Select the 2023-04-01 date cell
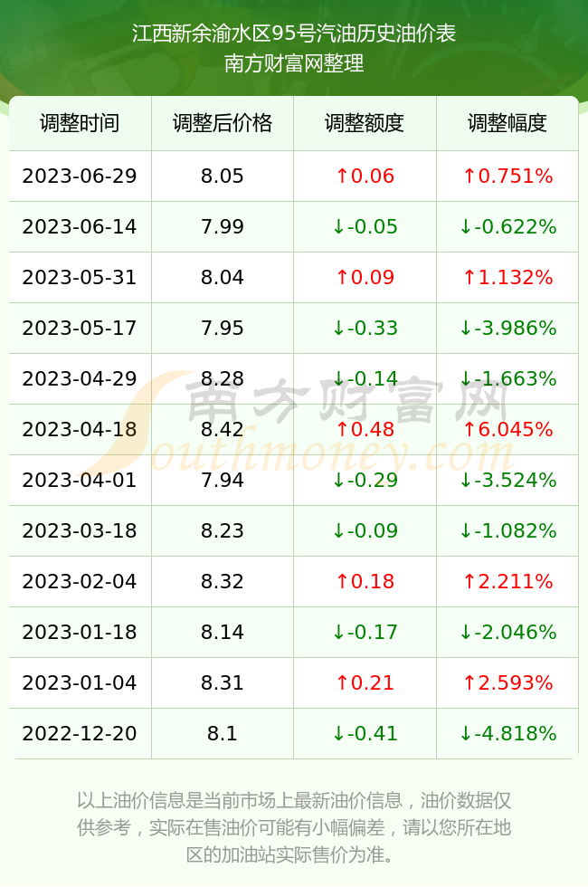This screenshot has width=588, height=887. 80,481
